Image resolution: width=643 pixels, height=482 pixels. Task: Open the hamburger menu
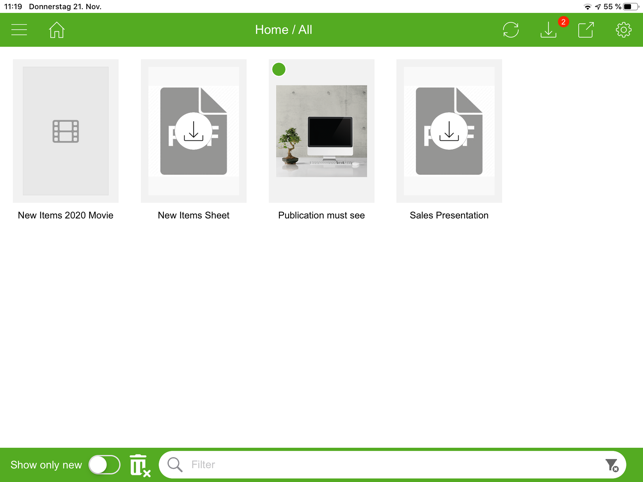click(x=19, y=30)
